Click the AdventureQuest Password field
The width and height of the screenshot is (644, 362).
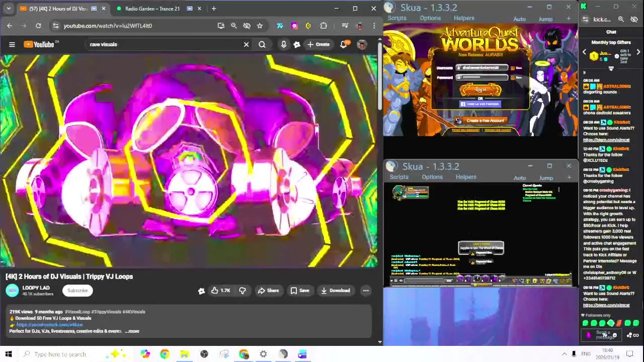pos(481,77)
